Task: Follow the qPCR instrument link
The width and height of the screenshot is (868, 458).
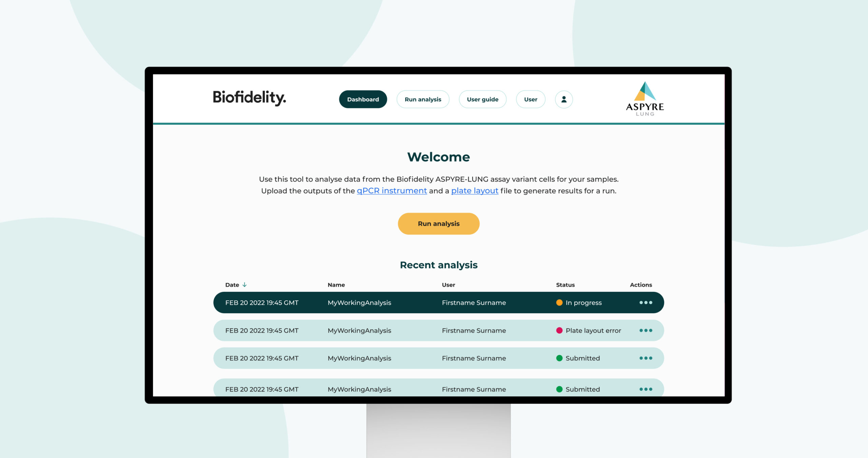Action: pos(392,191)
